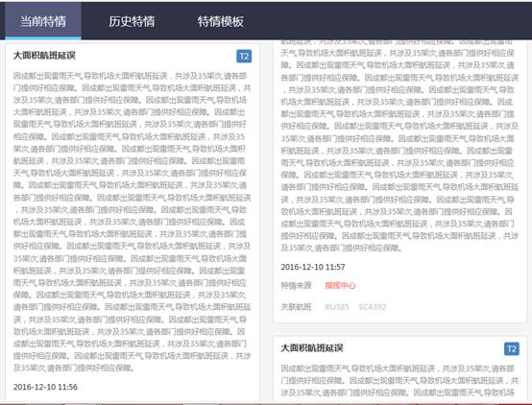This screenshot has height=405, width=532.
Task: Select the 大面积航班延误 title in the left card
Action: pos(44,56)
